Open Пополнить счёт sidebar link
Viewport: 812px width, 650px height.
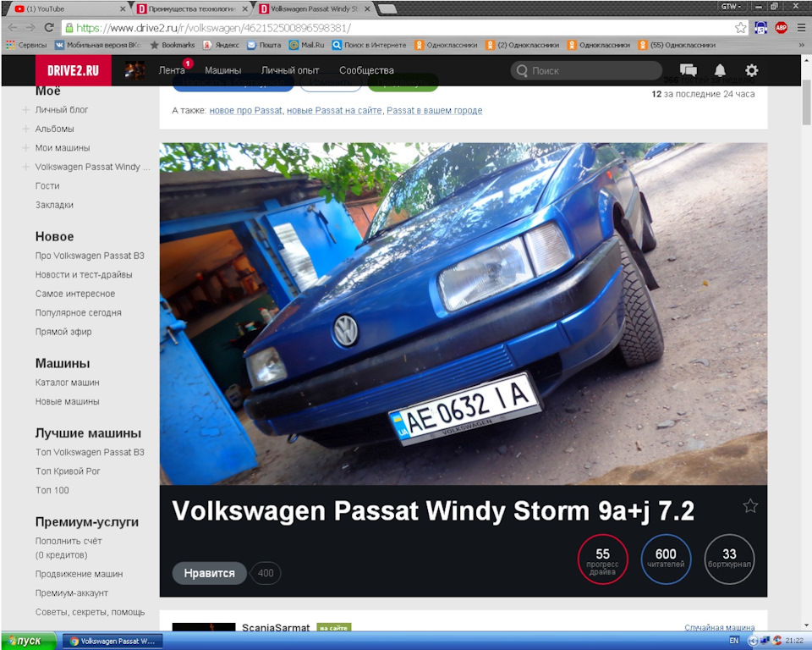[69, 541]
